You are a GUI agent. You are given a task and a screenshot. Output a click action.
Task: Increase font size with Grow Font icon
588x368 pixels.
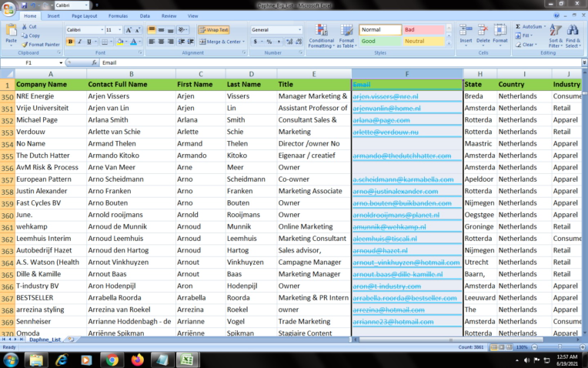click(129, 30)
